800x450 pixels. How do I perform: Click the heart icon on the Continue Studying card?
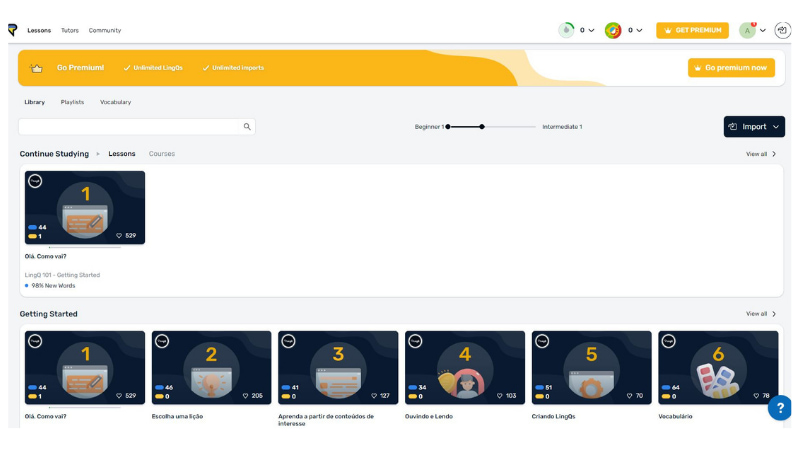click(119, 236)
